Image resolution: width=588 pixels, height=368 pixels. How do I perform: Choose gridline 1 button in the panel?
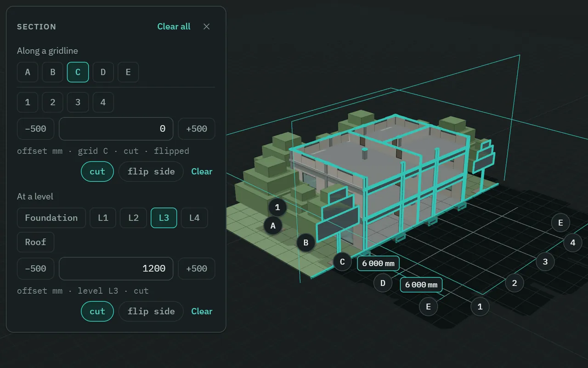(28, 102)
